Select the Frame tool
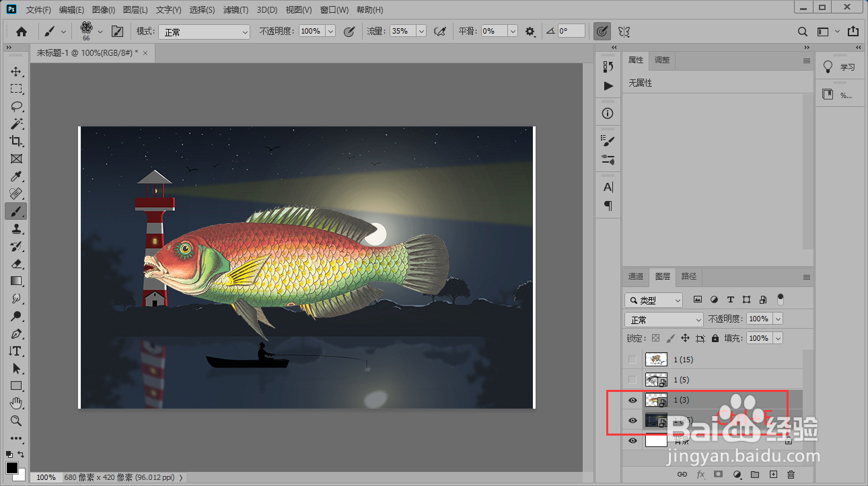Screen dimensions: 868x486 (16, 159)
